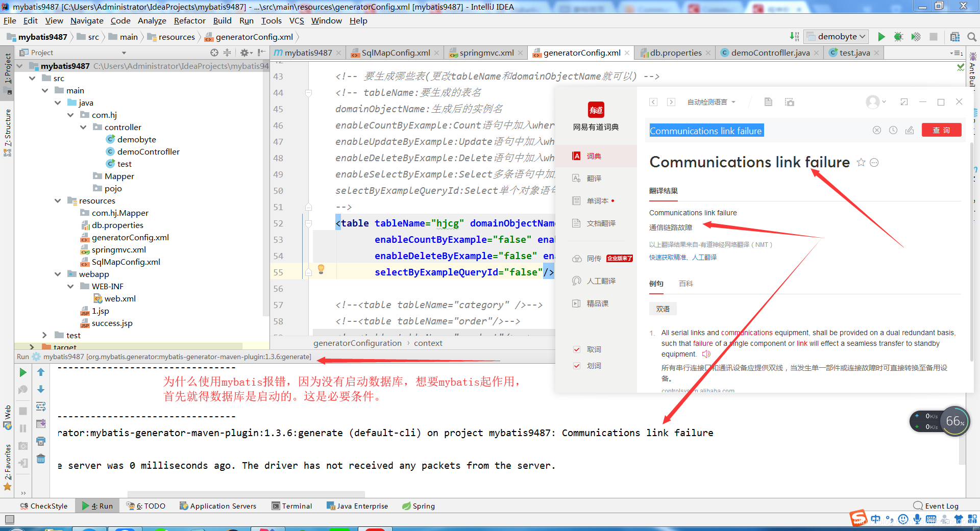Open Search Everywhere magnifier icon

tap(972, 37)
